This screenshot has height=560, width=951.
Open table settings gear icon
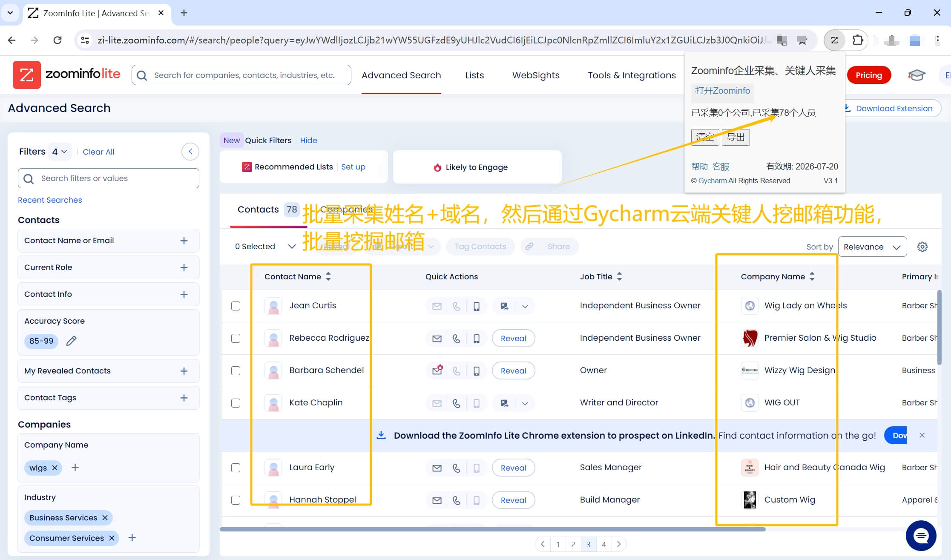(922, 247)
